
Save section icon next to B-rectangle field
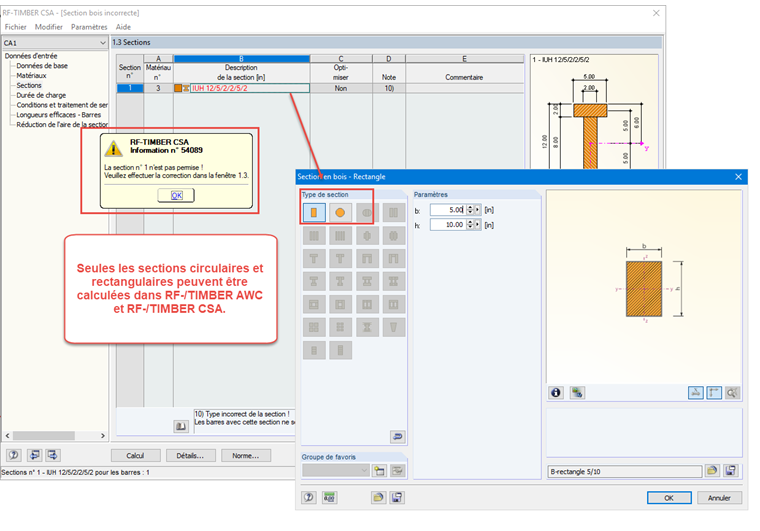pos(731,470)
